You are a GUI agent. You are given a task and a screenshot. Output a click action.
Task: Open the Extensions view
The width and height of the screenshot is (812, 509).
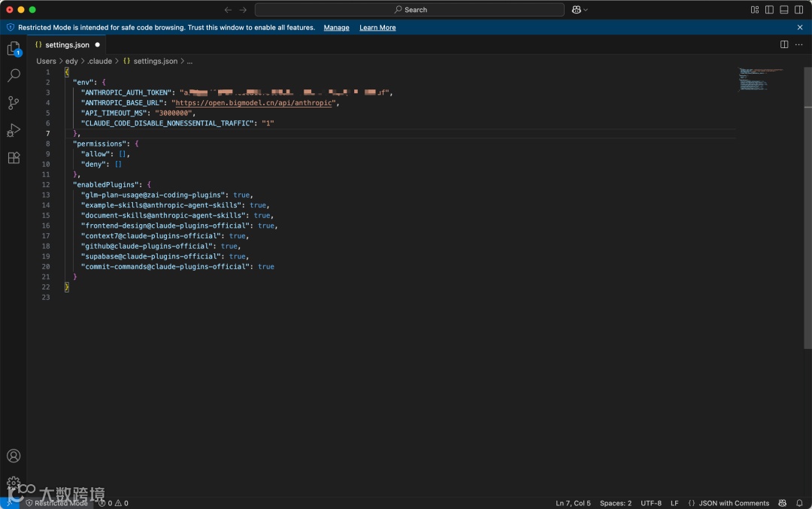(14, 157)
